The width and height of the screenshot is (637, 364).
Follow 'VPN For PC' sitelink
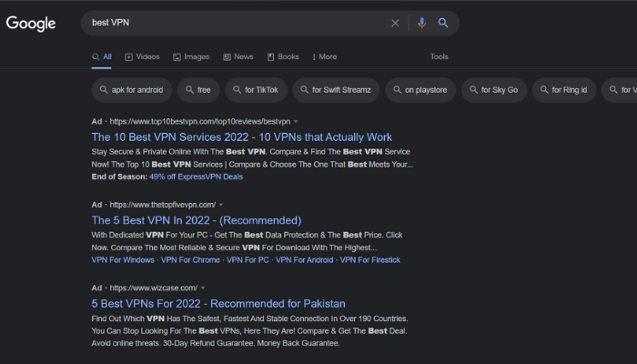tap(248, 260)
